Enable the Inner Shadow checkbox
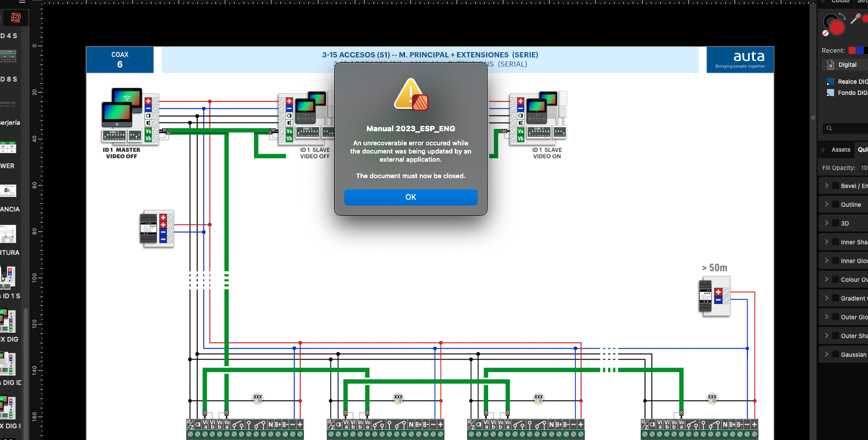 [x=835, y=242]
